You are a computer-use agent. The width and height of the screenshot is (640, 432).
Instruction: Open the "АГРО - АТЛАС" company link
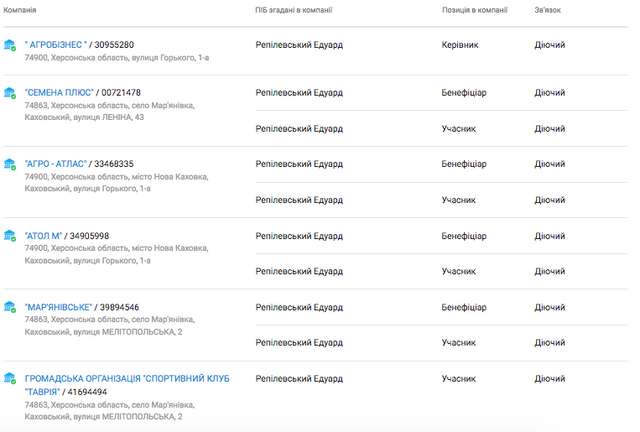click(59, 164)
